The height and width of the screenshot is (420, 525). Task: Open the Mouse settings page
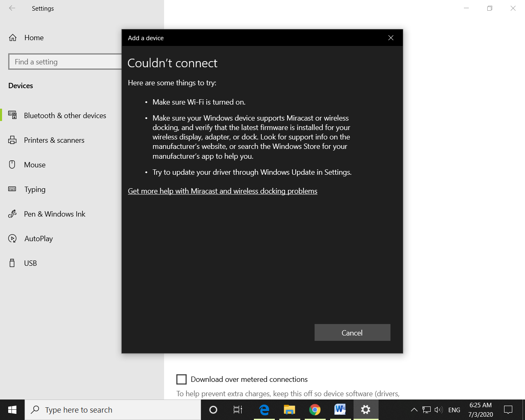click(35, 164)
